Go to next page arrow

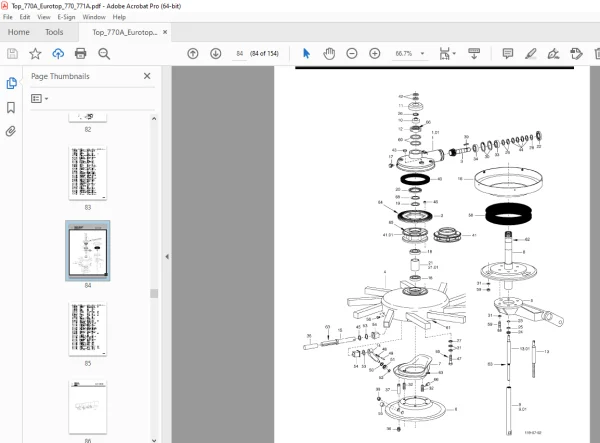216,54
